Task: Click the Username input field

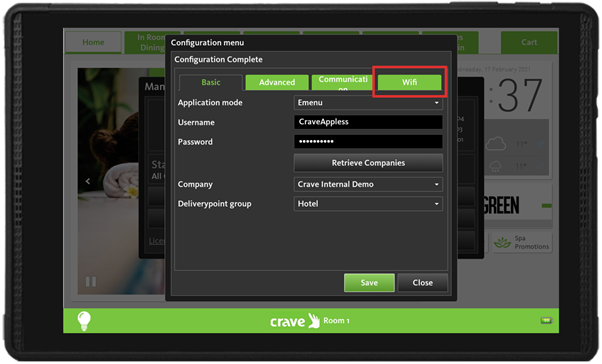Action: [368, 122]
